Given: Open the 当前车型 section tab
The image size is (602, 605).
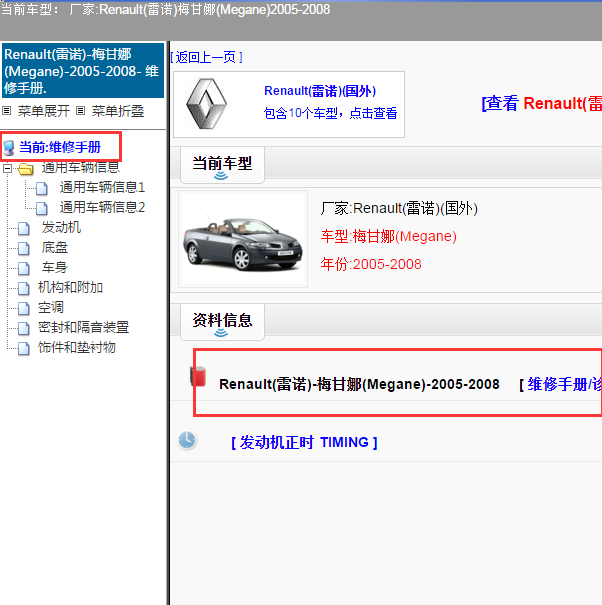Looking at the screenshot, I should (222, 165).
